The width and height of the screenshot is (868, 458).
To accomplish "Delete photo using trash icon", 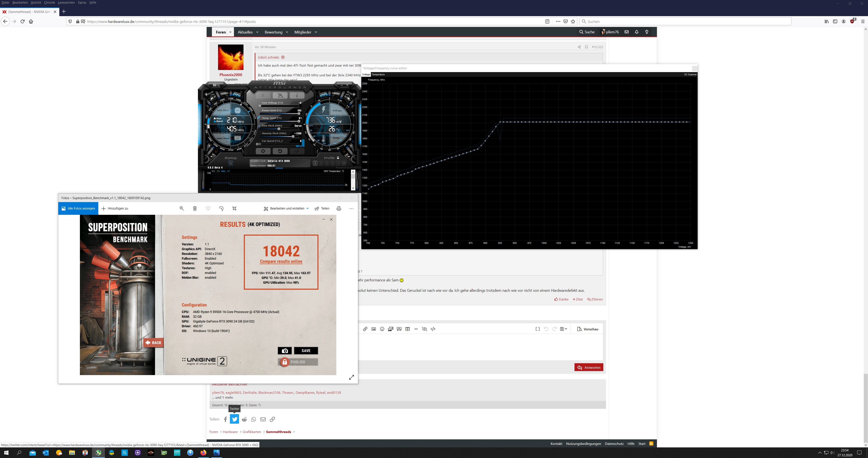I will click(194, 208).
